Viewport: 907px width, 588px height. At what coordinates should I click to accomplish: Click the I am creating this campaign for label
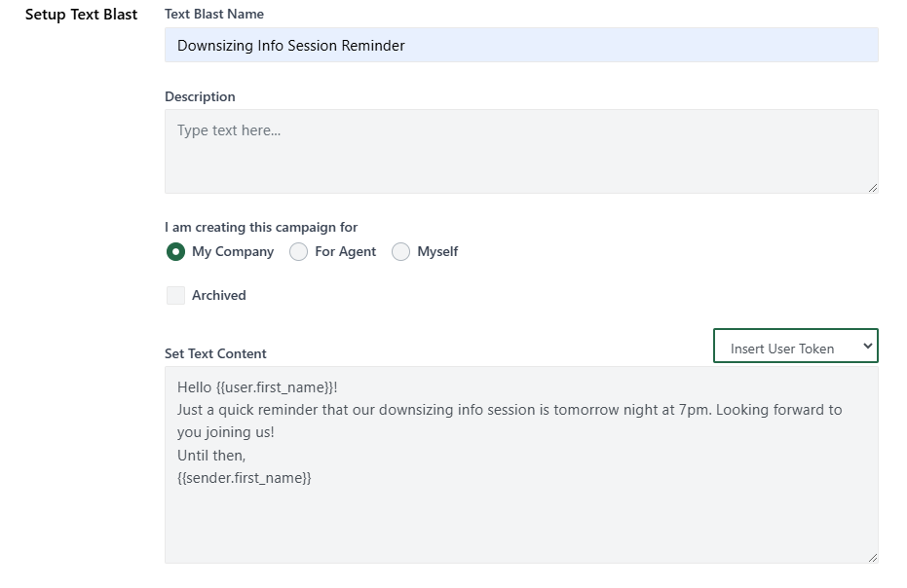(261, 227)
